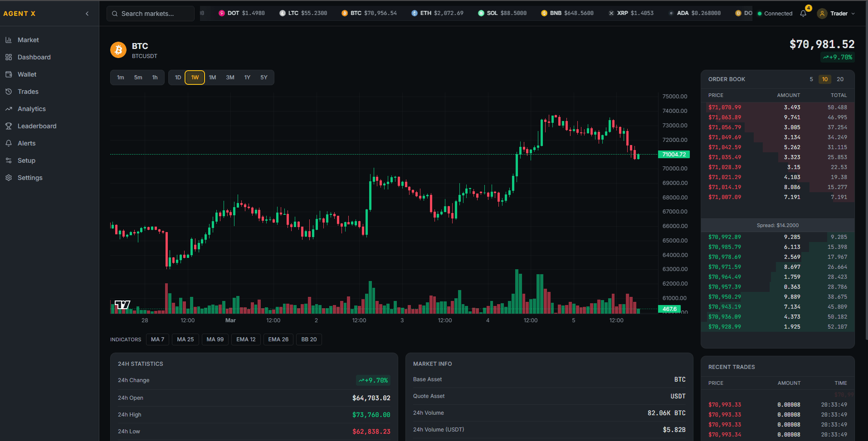Open Alerts from the sidebar bell icon
Image resolution: width=868 pixels, height=441 pixels.
coord(26,143)
